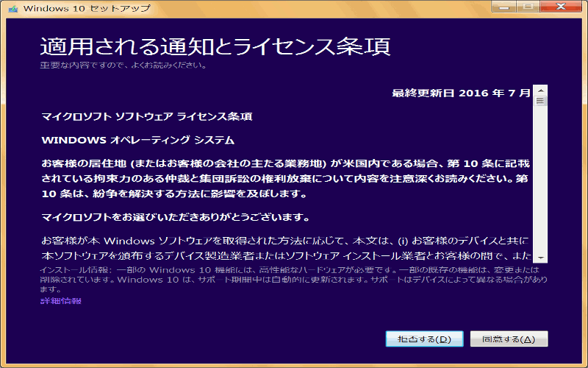Click the マイクロソフト ソフトウェア ライセンス条項 line
The width and height of the screenshot is (588, 368).
(146, 116)
